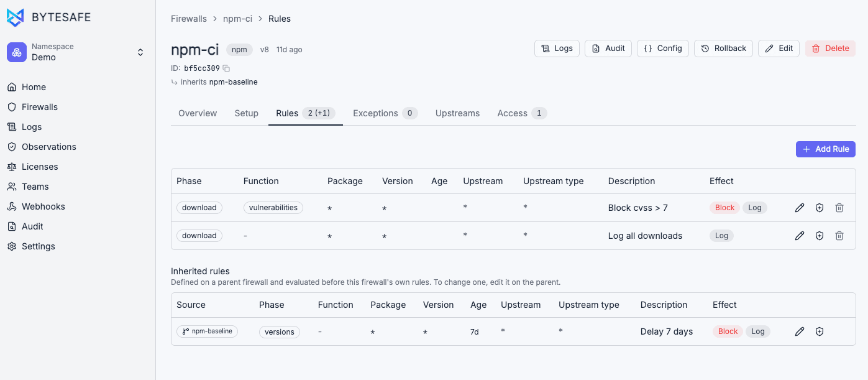Screen dimensions: 868x380
Task: Open the inherited npm-baseline parent link
Action: click(233, 82)
